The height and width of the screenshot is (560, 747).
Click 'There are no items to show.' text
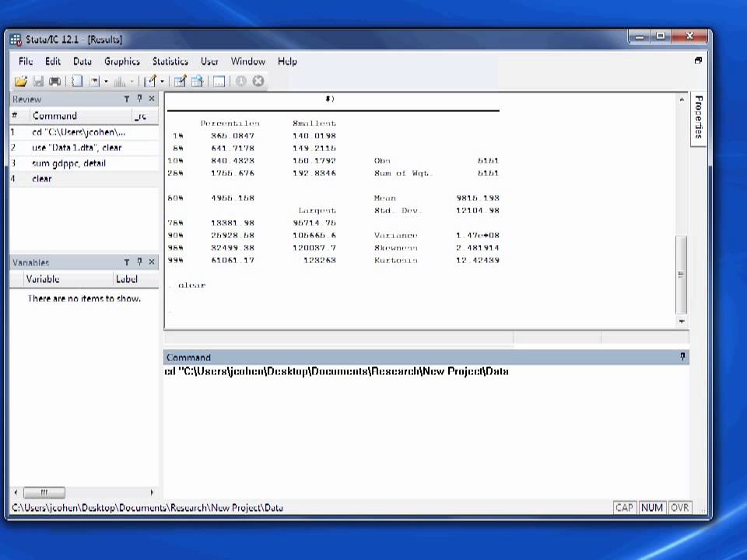point(84,299)
